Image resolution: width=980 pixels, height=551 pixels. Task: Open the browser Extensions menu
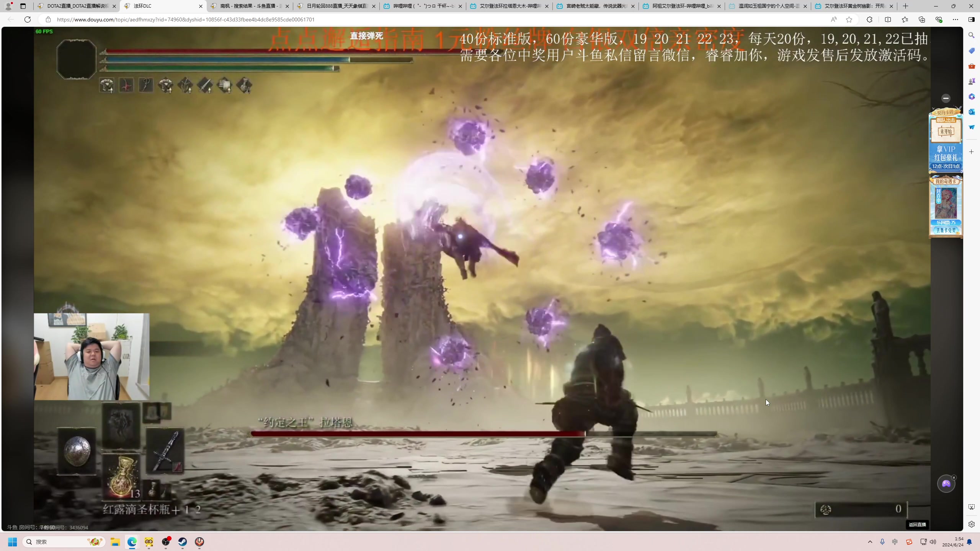coord(870,20)
